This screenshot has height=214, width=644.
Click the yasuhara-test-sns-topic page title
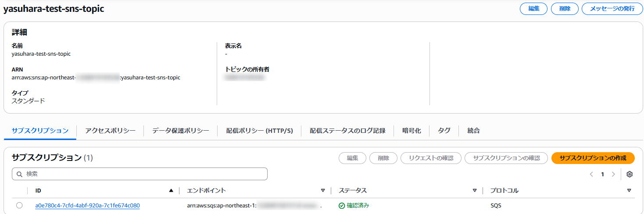(x=54, y=9)
